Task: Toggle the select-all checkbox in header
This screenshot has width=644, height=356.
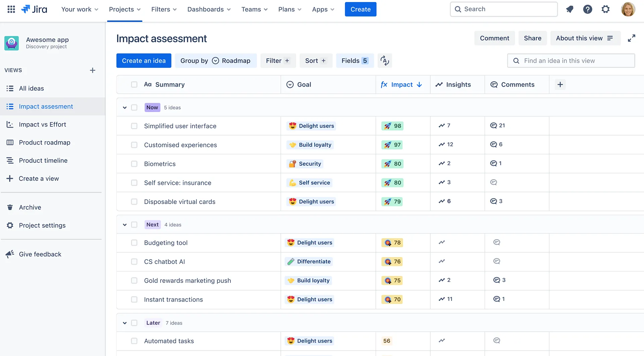Action: click(134, 85)
